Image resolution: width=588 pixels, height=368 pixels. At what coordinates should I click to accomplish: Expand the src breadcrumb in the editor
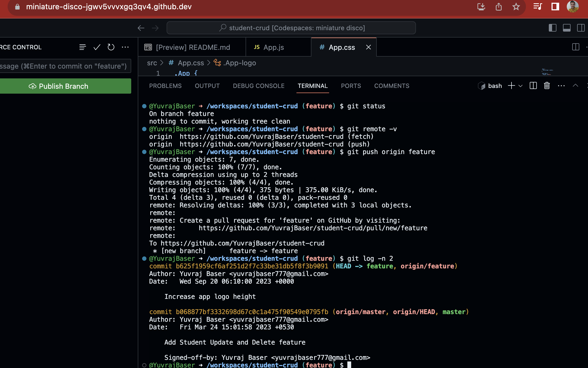[152, 63]
